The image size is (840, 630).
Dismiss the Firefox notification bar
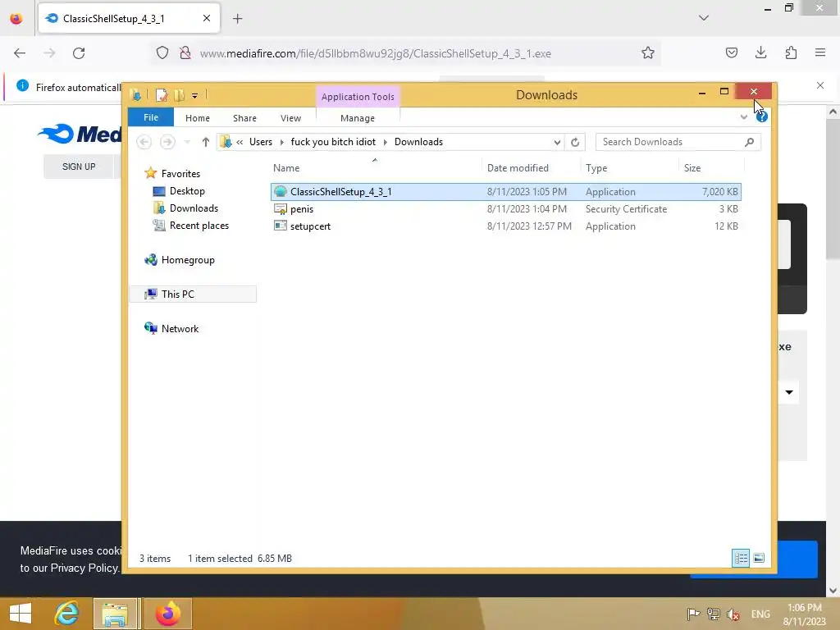[820, 85]
